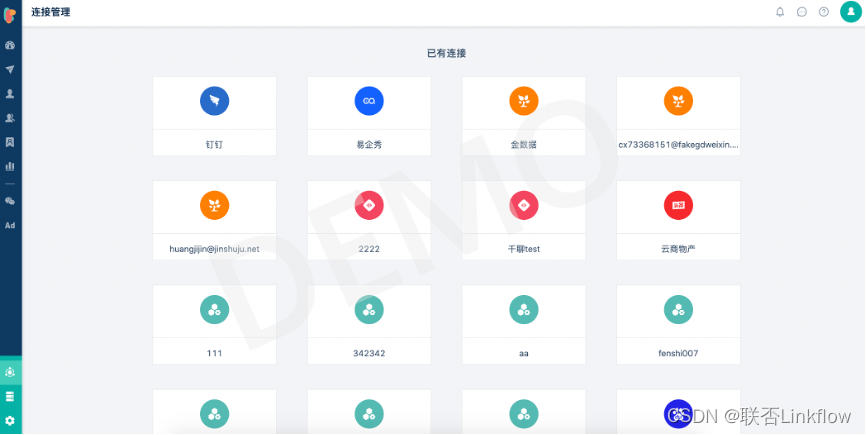Click the Linkflow logo in the sidebar
Screen dimensions: 866x435
click(x=10, y=15)
